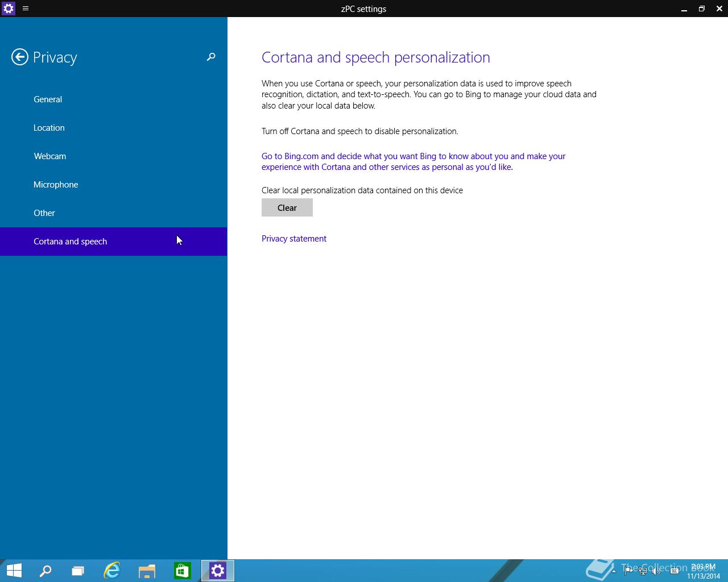Click 'Turn off Cortana and speech' text
This screenshot has height=582, width=728.
[360, 131]
